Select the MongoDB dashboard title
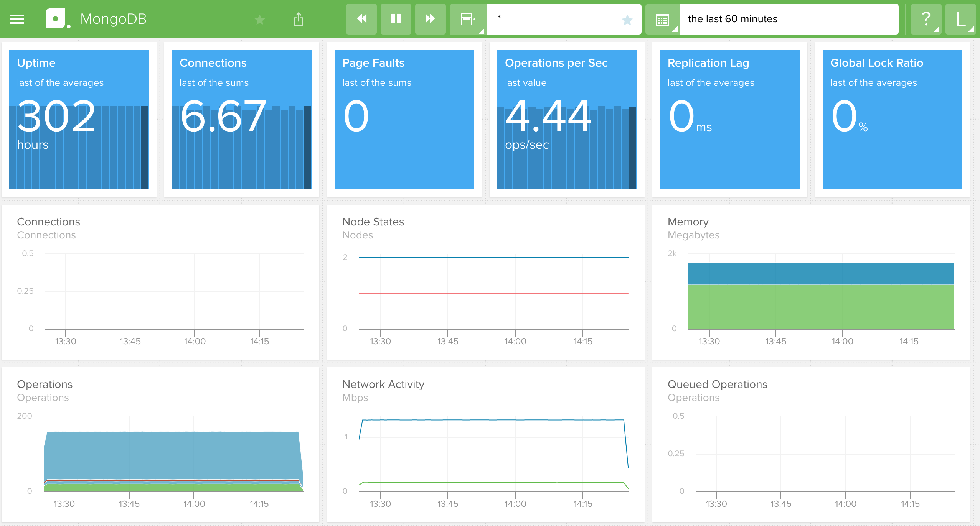Viewport: 980px width, 526px height. pos(114,19)
